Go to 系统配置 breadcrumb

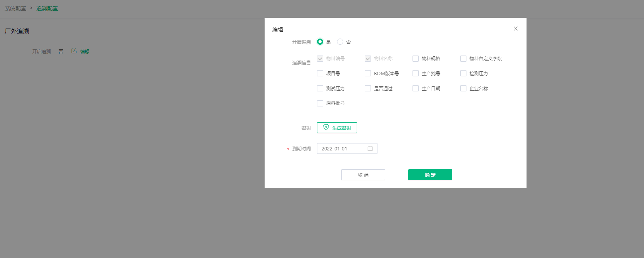point(15,8)
